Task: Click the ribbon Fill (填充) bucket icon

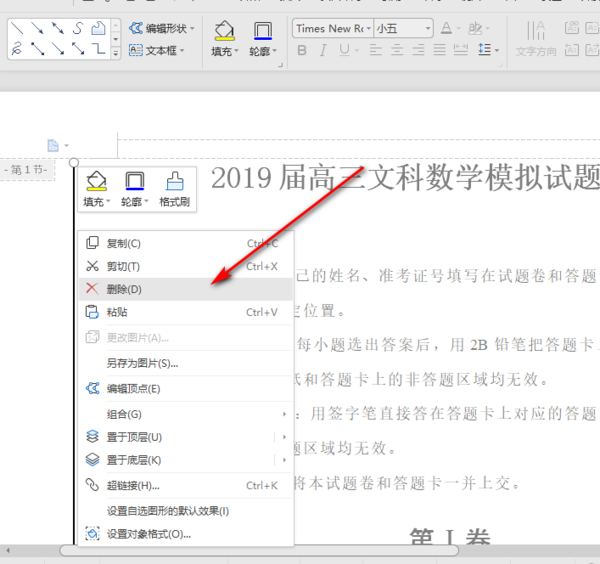Action: 224,29
